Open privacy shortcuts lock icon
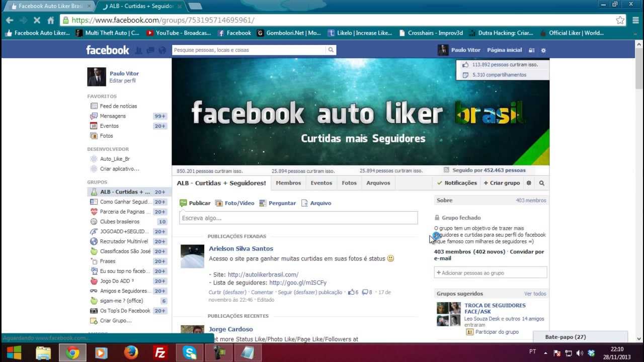The height and width of the screenshot is (362, 644). 532,50
